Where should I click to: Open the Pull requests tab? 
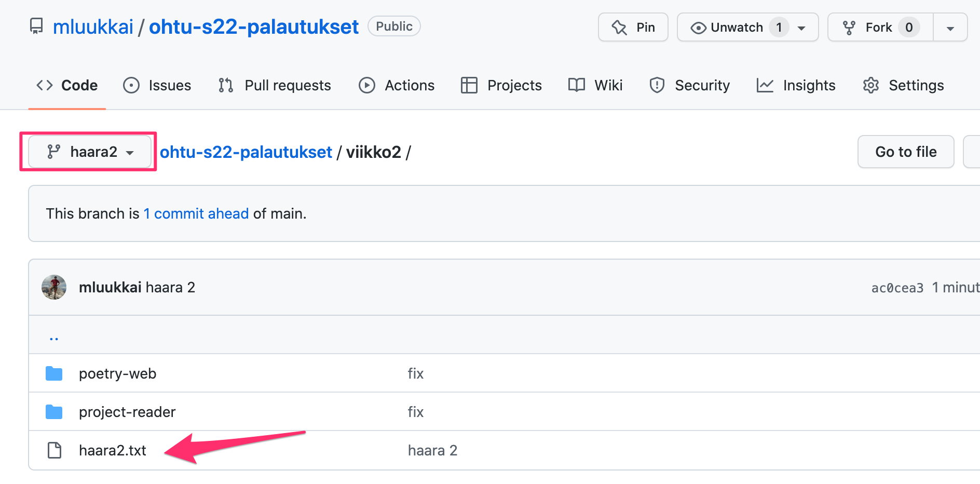point(275,85)
